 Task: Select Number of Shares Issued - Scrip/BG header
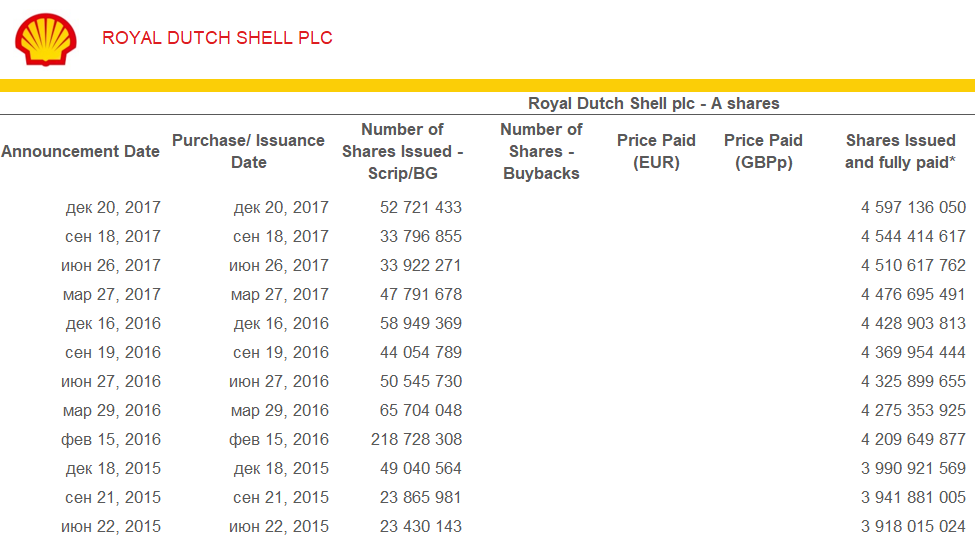pyautogui.click(x=402, y=152)
